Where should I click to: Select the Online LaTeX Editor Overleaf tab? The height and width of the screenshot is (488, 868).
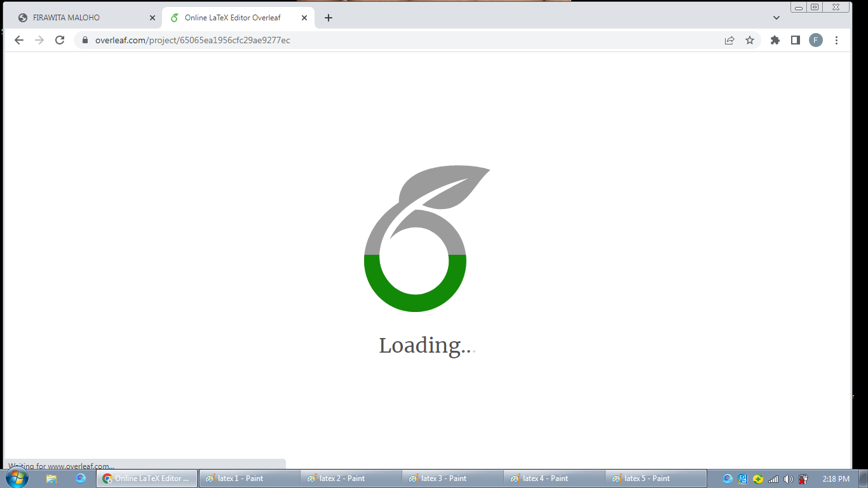click(238, 18)
